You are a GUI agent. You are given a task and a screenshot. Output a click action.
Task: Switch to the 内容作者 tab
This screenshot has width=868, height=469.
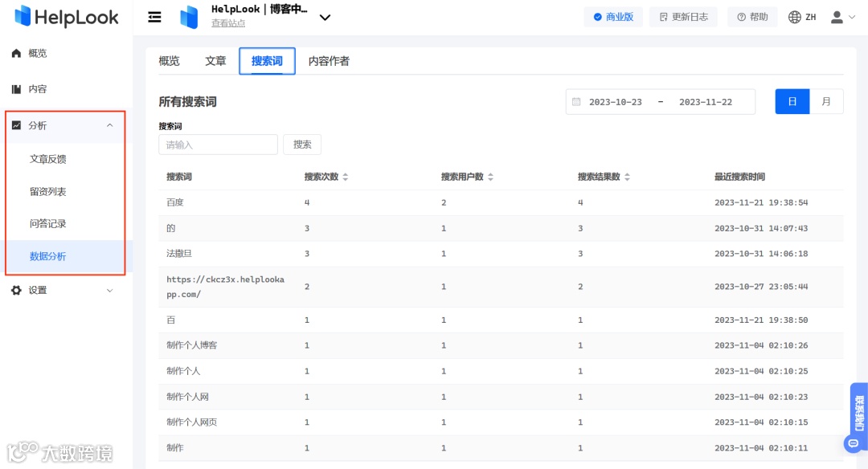coord(328,60)
